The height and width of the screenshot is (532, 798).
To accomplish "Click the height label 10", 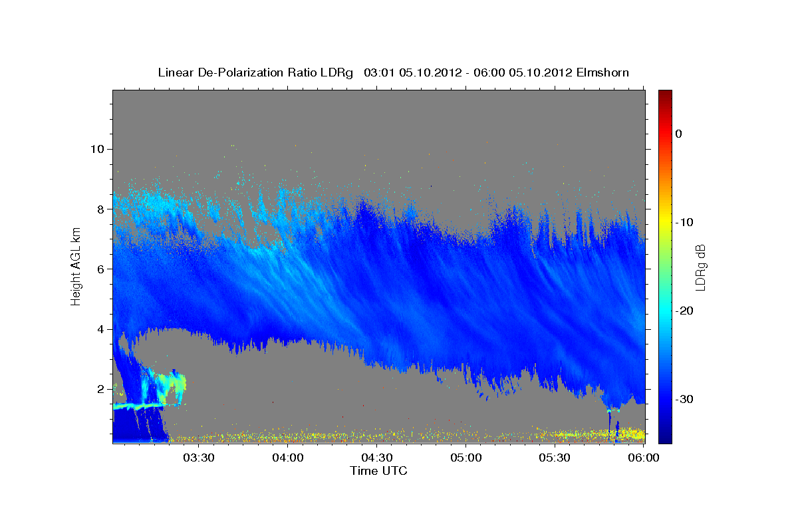I will pos(96,149).
